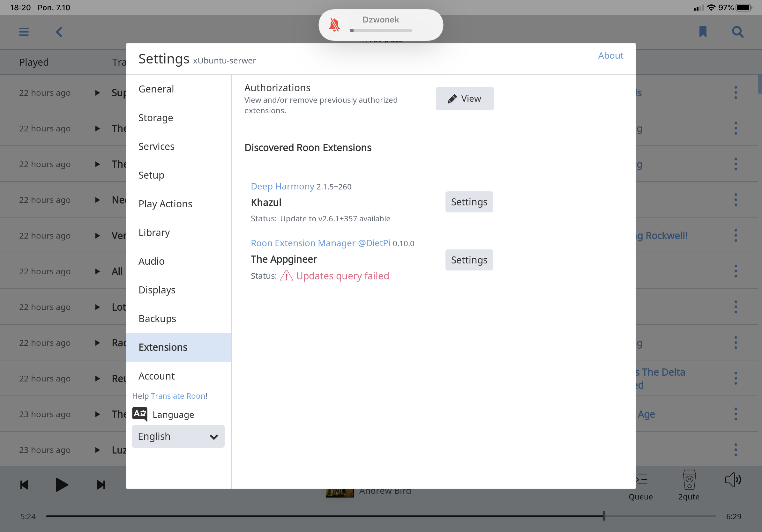Click the Updates query failed status
The height and width of the screenshot is (532, 762).
pos(342,276)
